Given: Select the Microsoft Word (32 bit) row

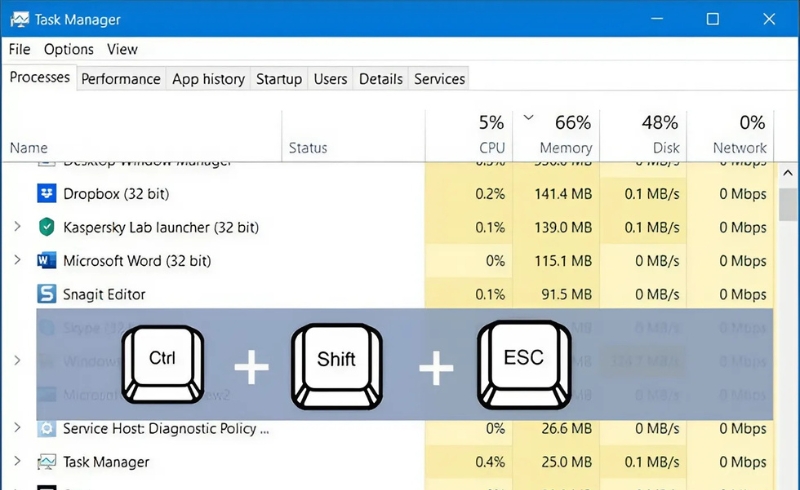Looking at the screenshot, I should point(388,261).
